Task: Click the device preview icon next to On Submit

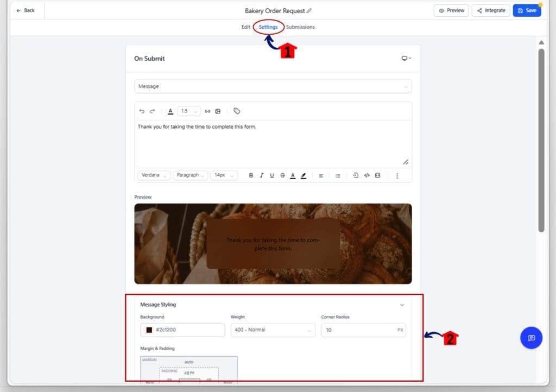Action: click(405, 59)
